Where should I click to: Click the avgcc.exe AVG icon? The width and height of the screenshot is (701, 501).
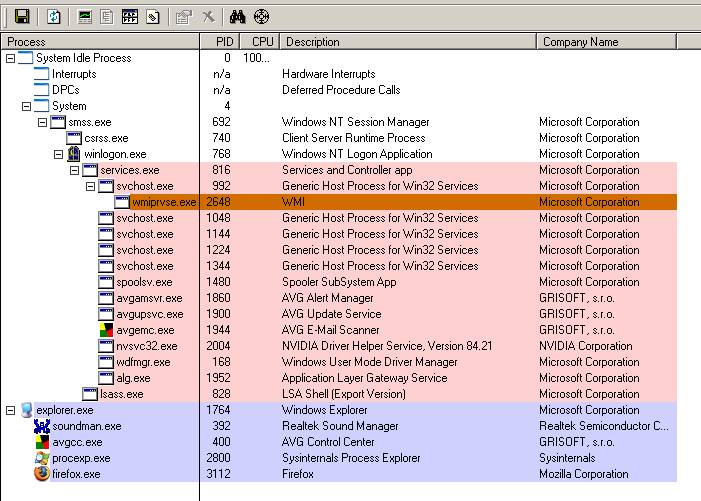pos(42,442)
